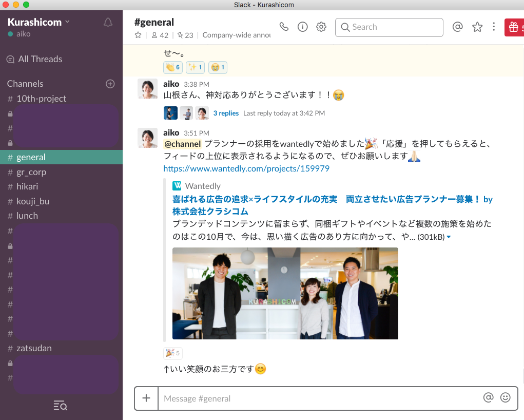The width and height of the screenshot is (524, 420).
Task: Click aiko's avatar on 3:51 PM message
Action: (x=148, y=138)
